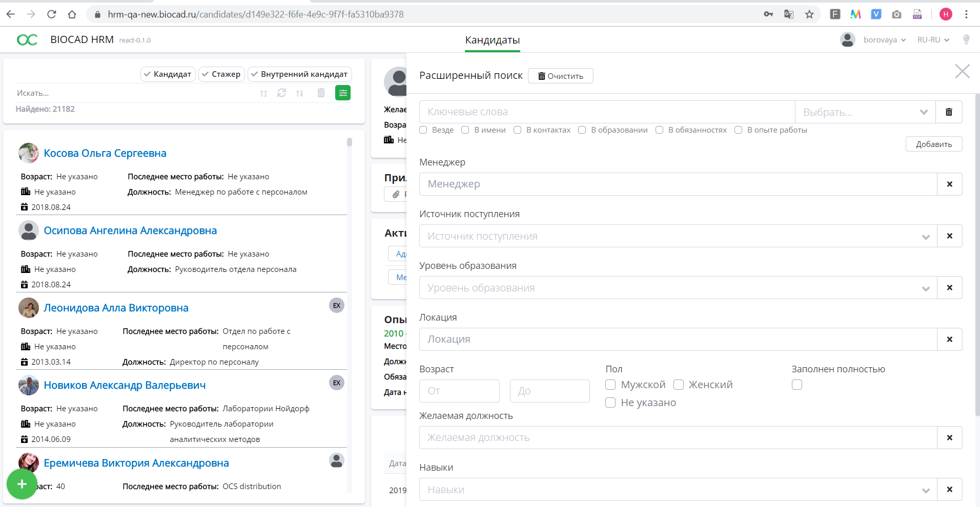This screenshot has width=980, height=507.
Task: Toggle the Стажер filter chip
Action: [x=221, y=74]
